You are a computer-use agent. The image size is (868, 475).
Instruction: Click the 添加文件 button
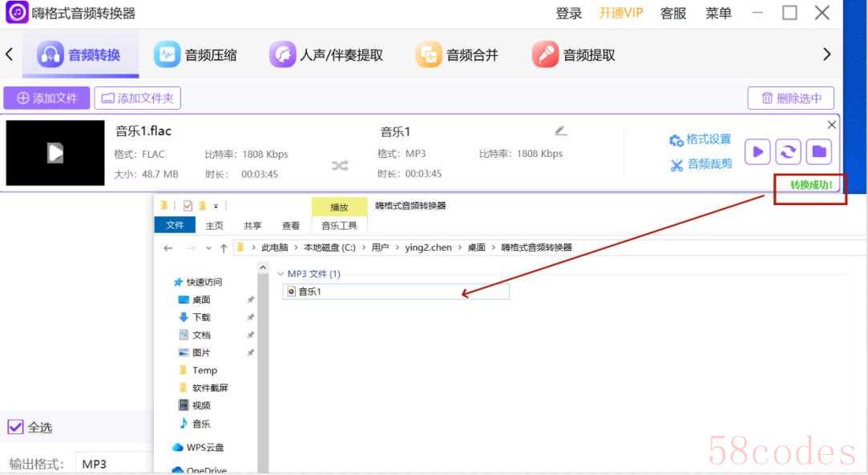46,98
